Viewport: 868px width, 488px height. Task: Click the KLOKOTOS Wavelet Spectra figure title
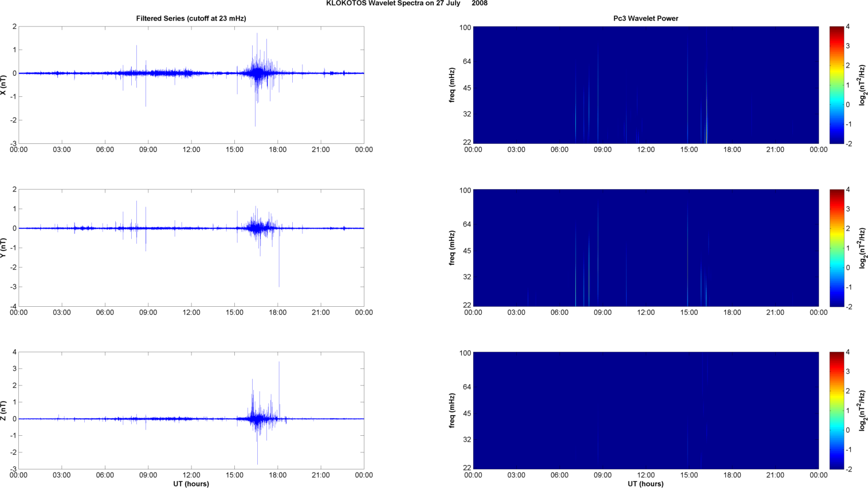406,3
